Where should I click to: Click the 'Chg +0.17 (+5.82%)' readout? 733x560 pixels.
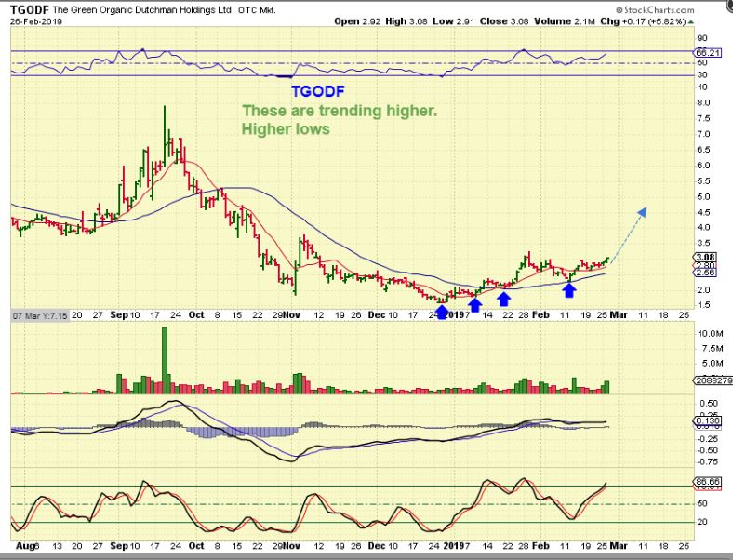(x=644, y=21)
